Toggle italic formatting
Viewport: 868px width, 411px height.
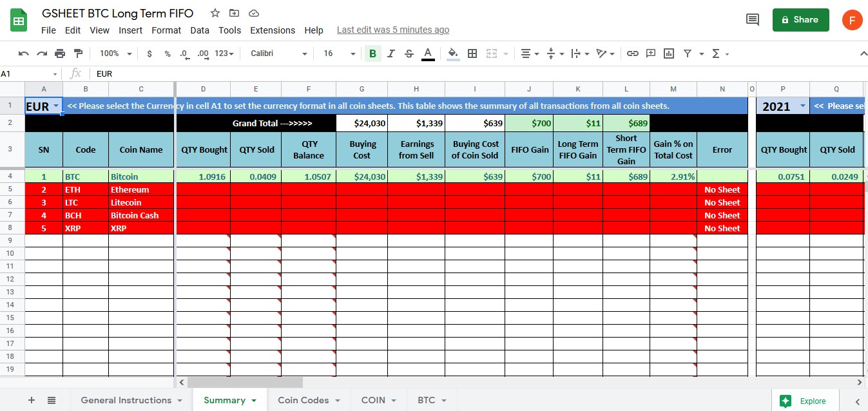[391, 53]
